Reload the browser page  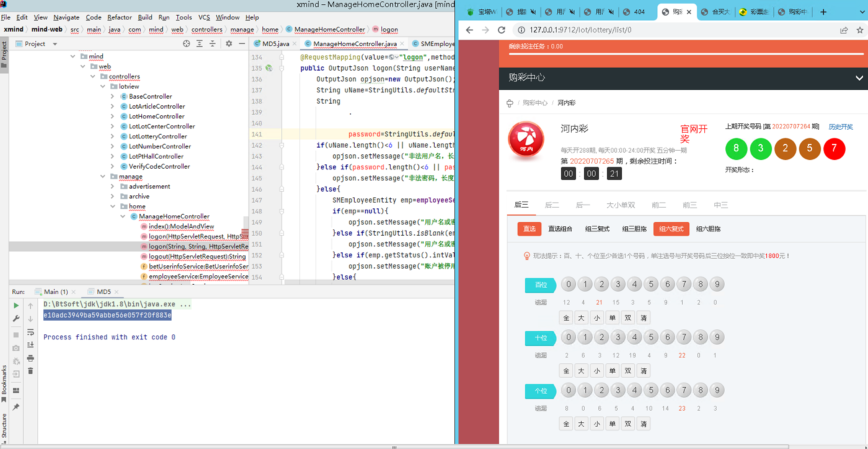[502, 30]
